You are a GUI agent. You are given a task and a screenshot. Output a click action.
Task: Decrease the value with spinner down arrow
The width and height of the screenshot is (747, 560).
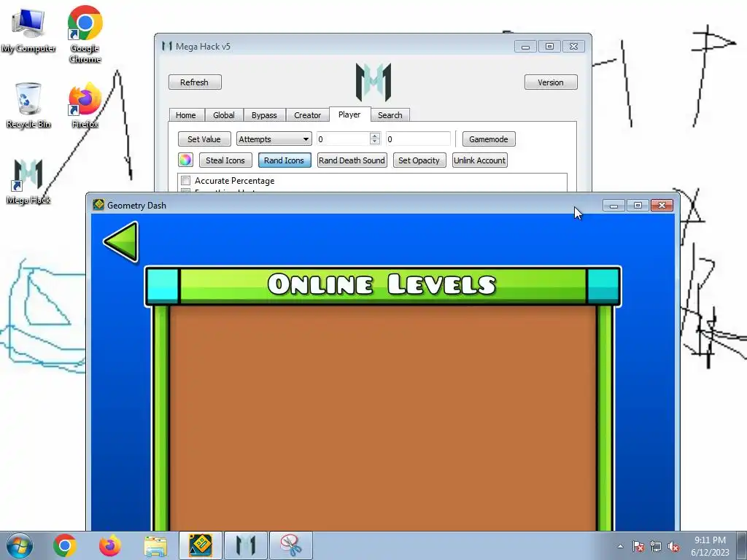(x=375, y=142)
